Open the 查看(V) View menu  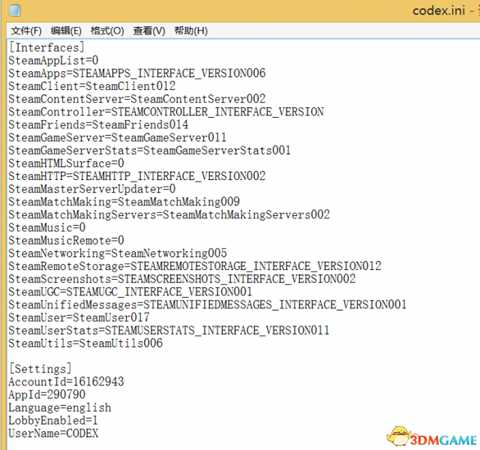(149, 31)
